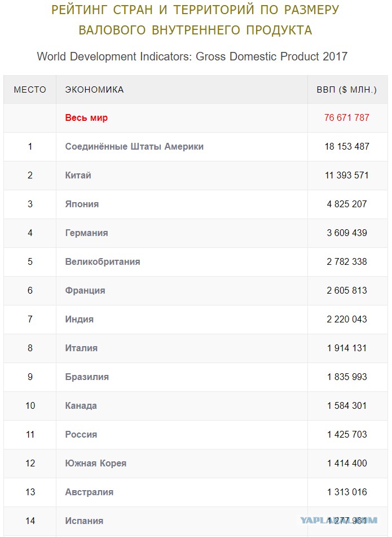The width and height of the screenshot is (392, 537).
Task: Open the Япония entry
Action: (82, 204)
